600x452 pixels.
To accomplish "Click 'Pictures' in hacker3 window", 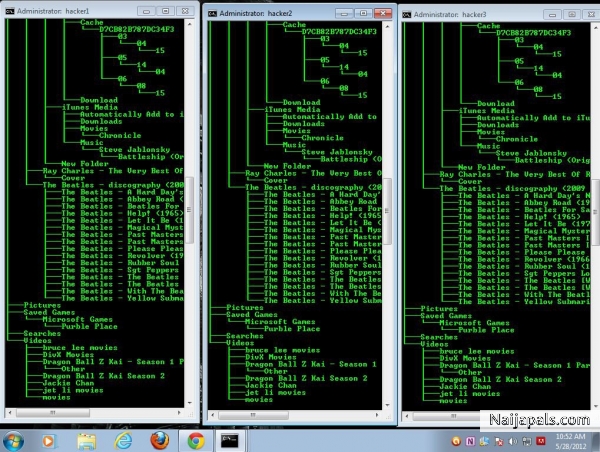I will [x=439, y=309].
